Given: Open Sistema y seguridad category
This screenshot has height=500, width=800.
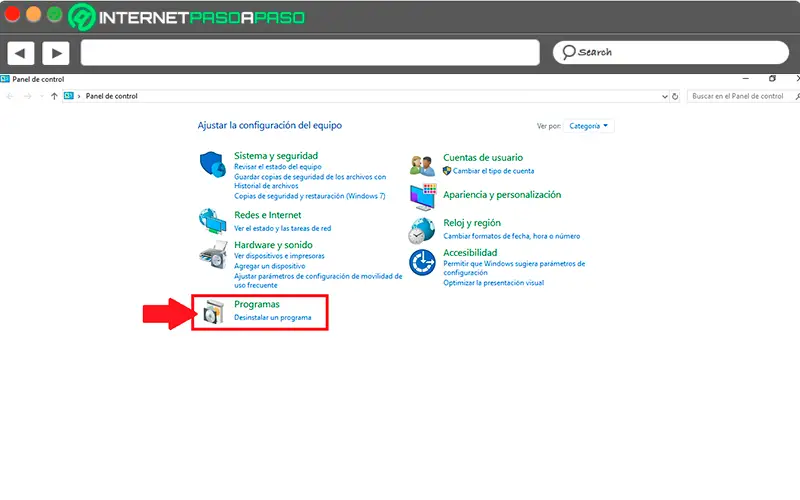Looking at the screenshot, I should click(276, 156).
